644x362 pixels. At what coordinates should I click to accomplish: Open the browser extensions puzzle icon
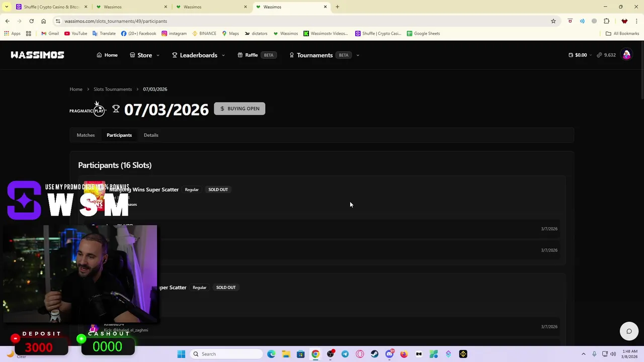tap(606, 21)
